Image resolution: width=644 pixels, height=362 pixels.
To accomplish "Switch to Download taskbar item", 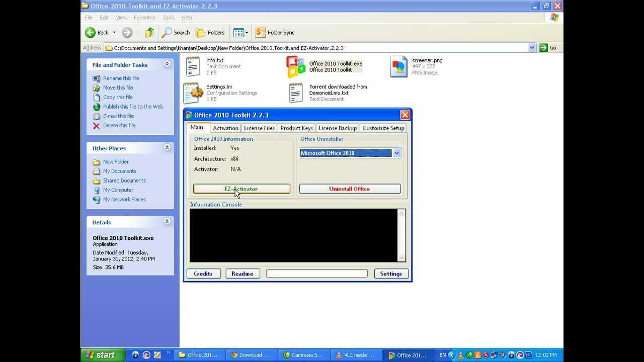I will pos(250,355).
